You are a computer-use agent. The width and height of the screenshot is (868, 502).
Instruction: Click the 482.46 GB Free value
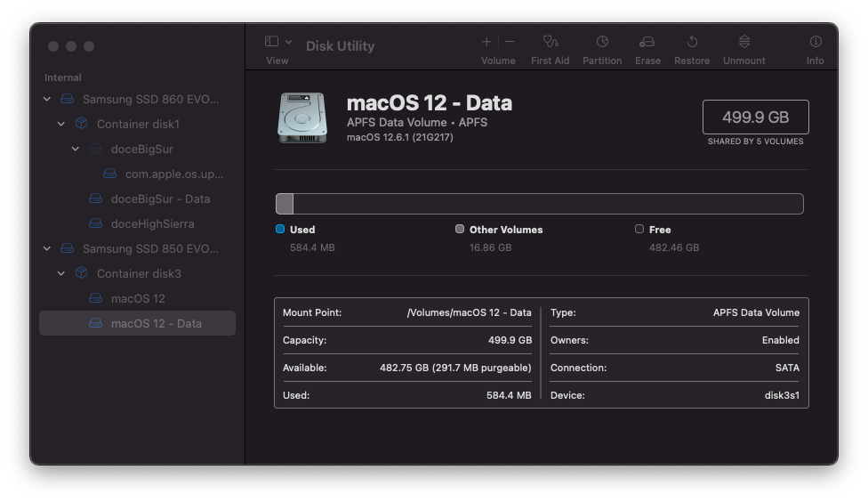674,247
